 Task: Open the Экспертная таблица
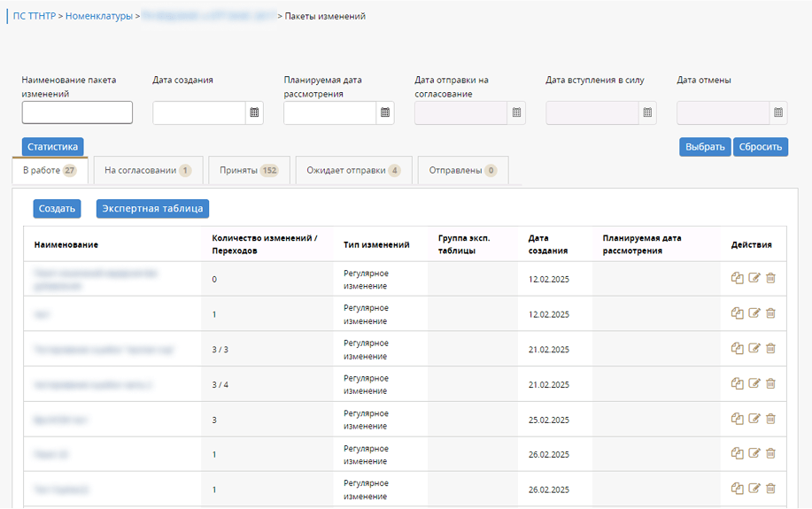coord(152,209)
